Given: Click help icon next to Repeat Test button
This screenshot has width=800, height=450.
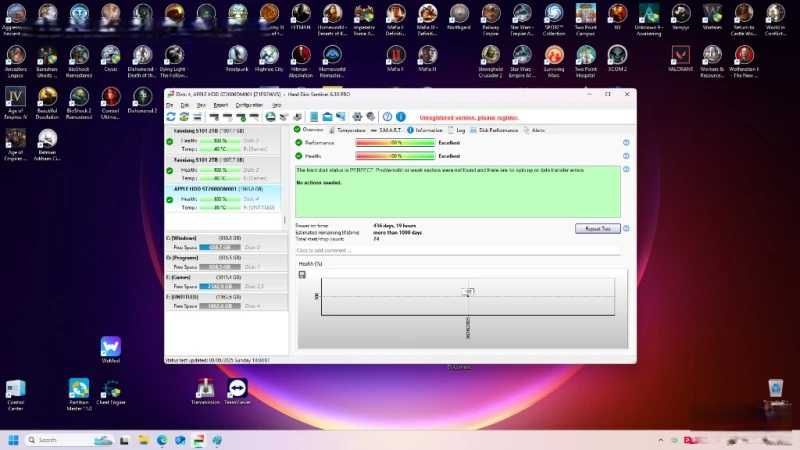Looking at the screenshot, I should [626, 229].
